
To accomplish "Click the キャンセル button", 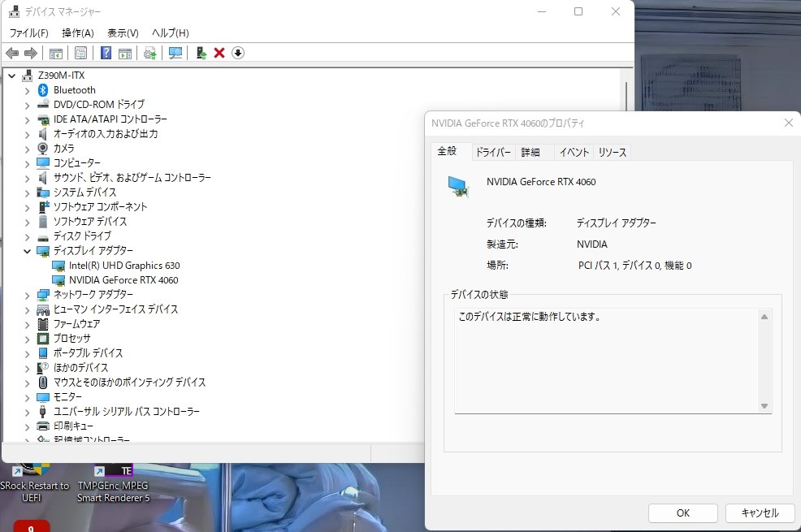I will coord(760,513).
